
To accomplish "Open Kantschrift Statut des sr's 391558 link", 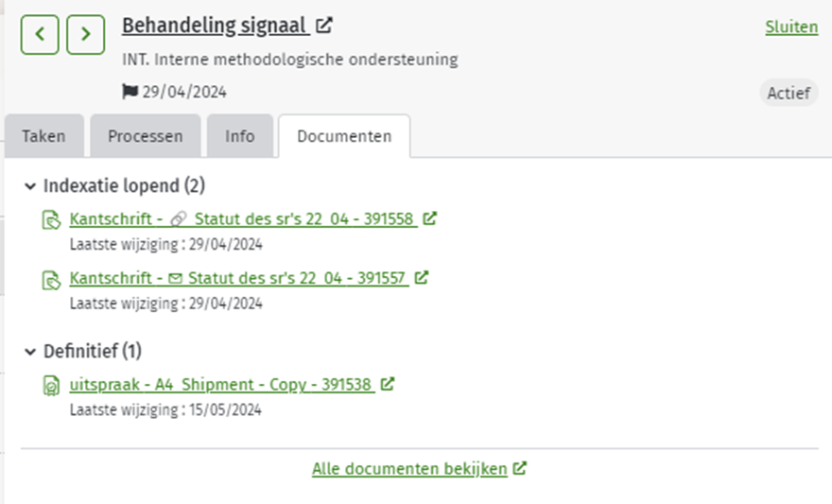I will pos(243,218).
